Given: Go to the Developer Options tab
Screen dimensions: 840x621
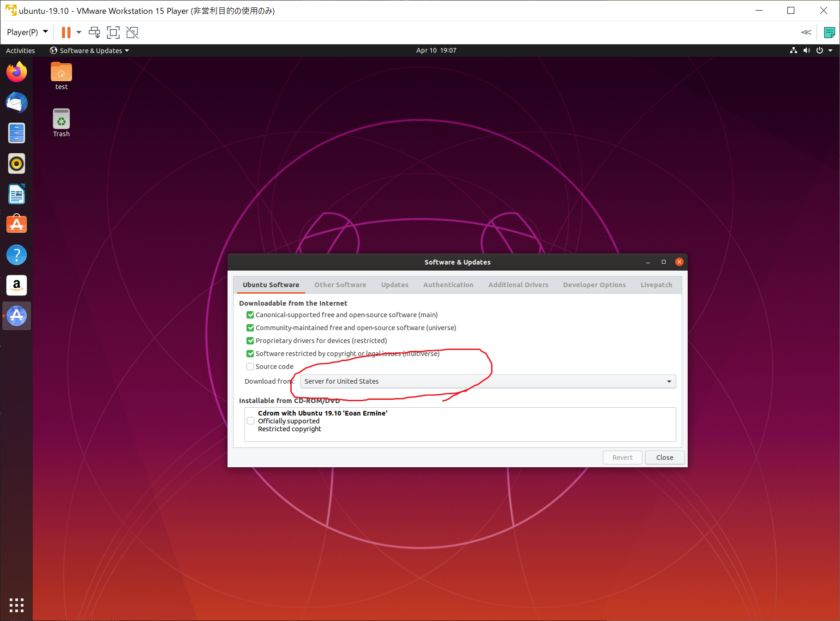Looking at the screenshot, I should [x=594, y=285].
